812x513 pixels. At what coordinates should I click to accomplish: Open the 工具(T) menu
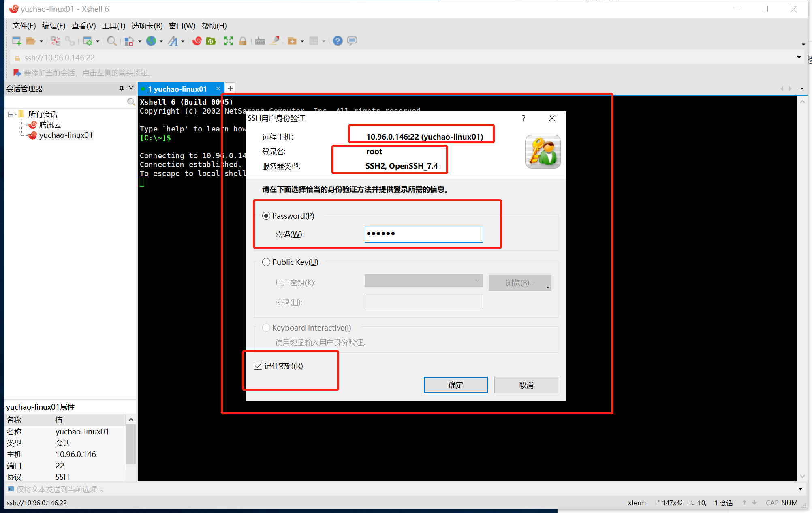(x=113, y=26)
